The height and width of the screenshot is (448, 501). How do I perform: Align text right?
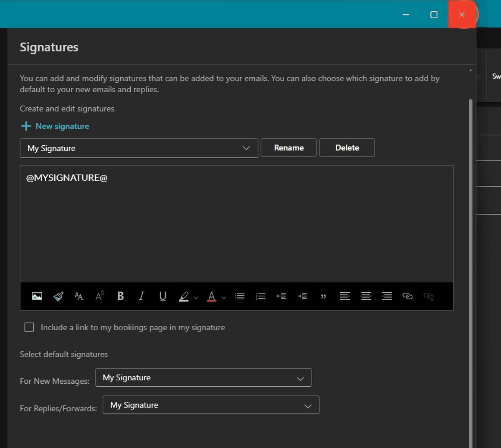387,296
